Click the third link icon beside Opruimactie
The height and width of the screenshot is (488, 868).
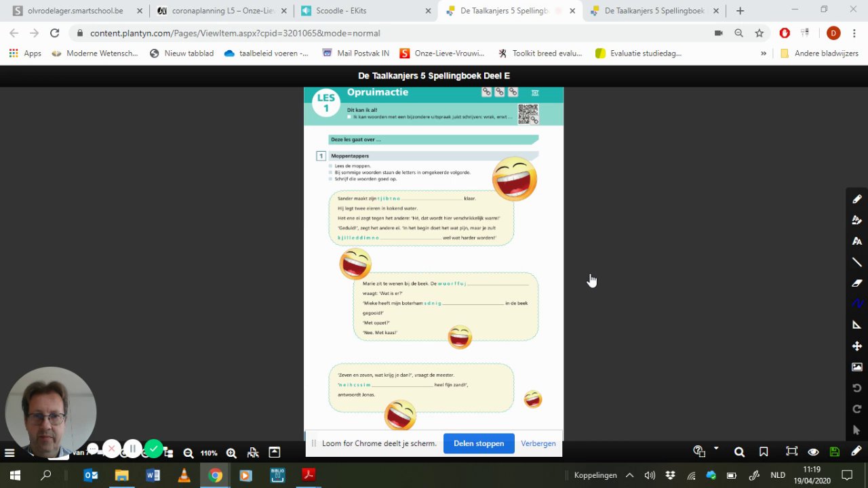[x=513, y=92]
